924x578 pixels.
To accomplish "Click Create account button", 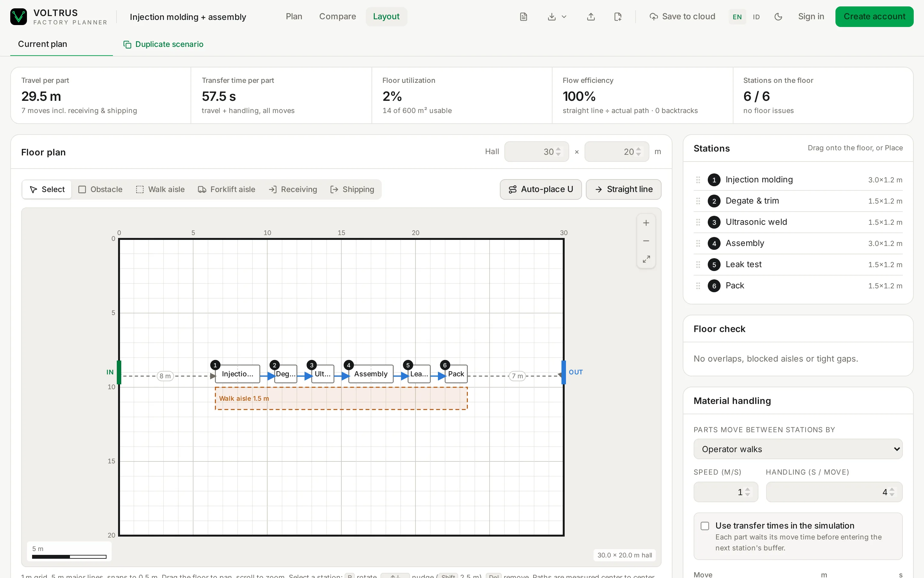I will click(x=874, y=17).
